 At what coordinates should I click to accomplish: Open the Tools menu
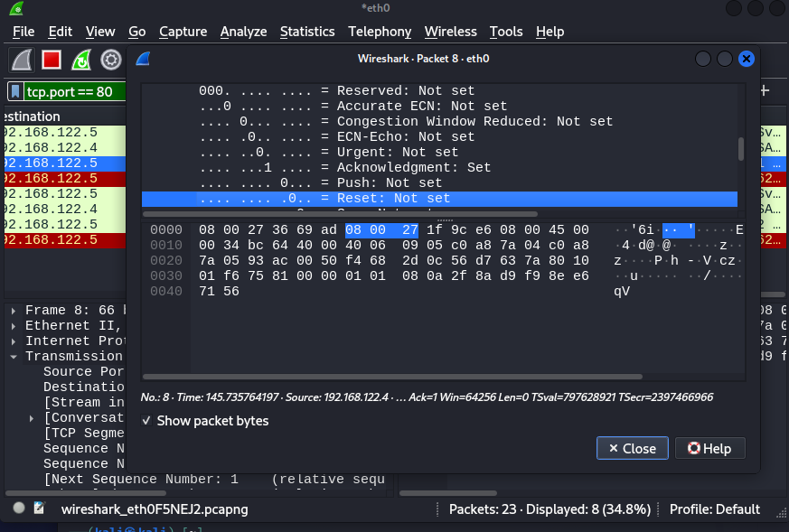[x=506, y=32]
